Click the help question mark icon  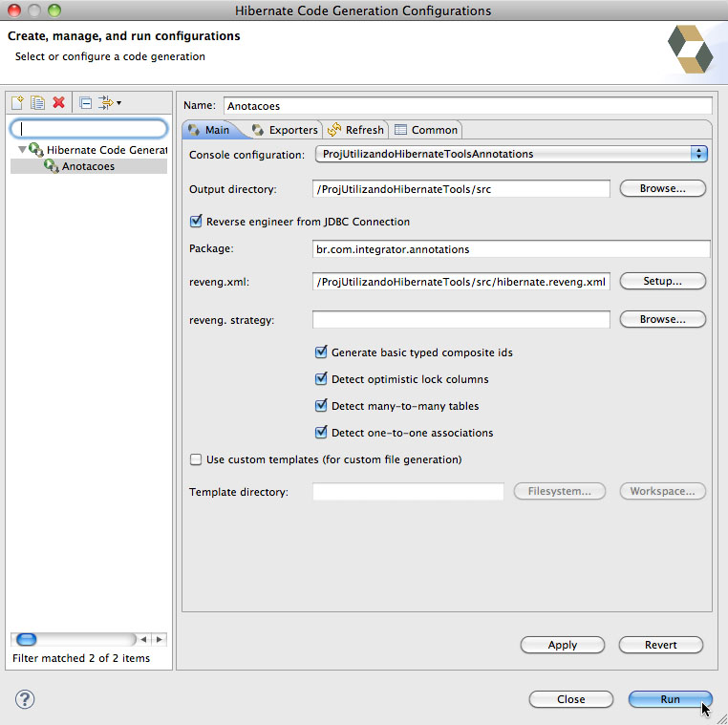(x=25, y=699)
